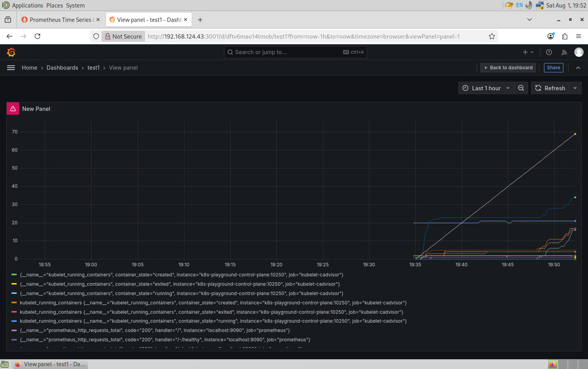The width and height of the screenshot is (588, 369).
Task: Click the New Panel title
Action: pyautogui.click(x=36, y=109)
